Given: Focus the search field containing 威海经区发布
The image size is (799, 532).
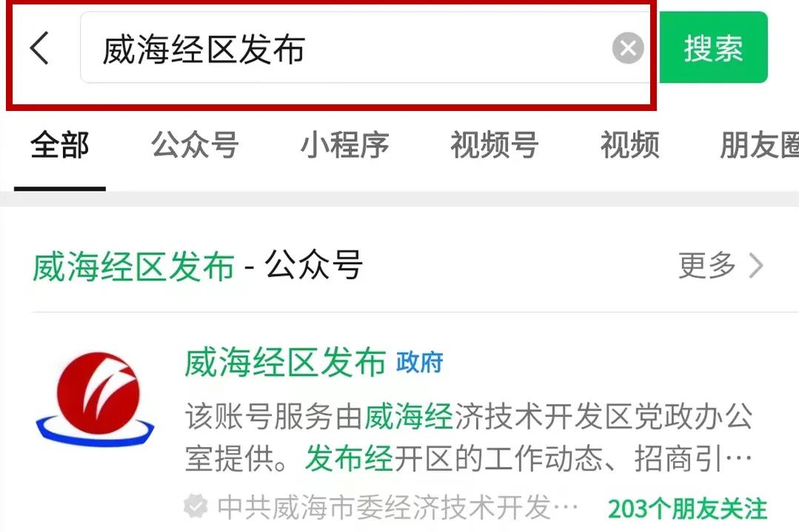Looking at the screenshot, I should [x=365, y=48].
